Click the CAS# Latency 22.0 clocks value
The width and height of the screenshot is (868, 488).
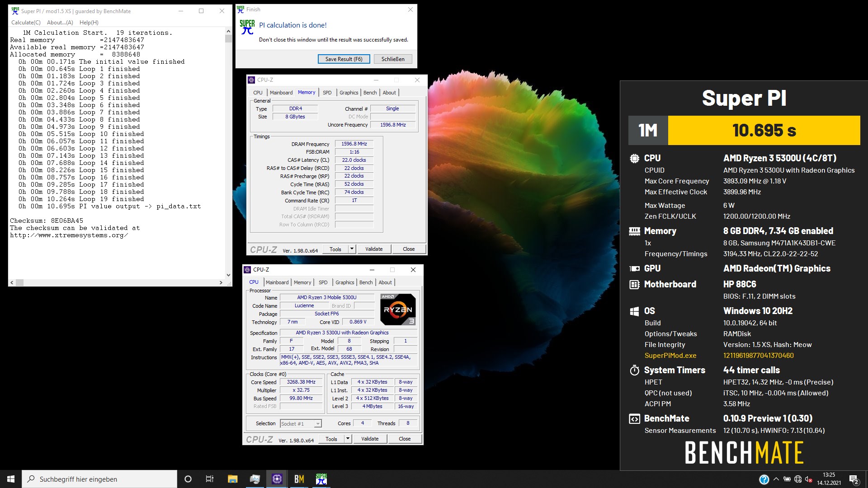(x=354, y=160)
